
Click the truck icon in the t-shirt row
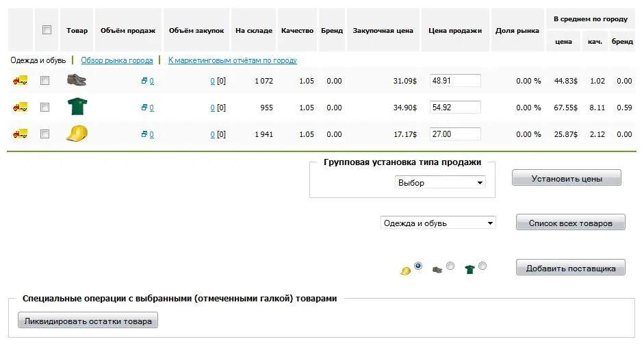click(20, 108)
